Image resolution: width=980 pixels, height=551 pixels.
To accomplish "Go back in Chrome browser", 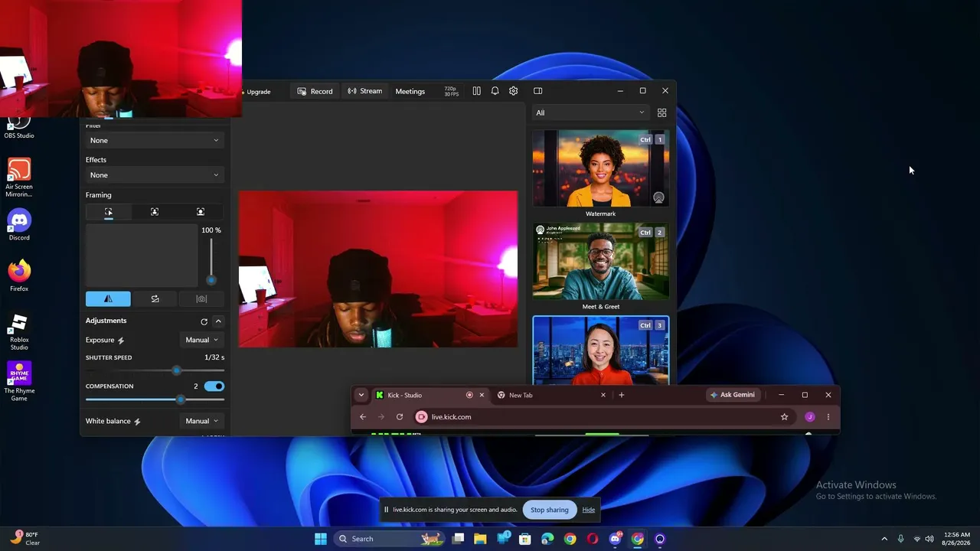I will pyautogui.click(x=363, y=417).
